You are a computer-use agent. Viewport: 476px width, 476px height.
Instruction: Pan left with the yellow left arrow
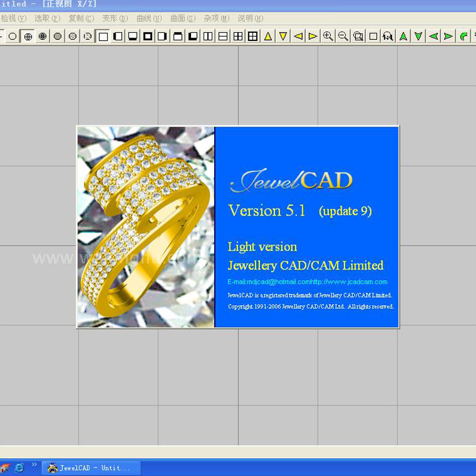pyautogui.click(x=298, y=36)
